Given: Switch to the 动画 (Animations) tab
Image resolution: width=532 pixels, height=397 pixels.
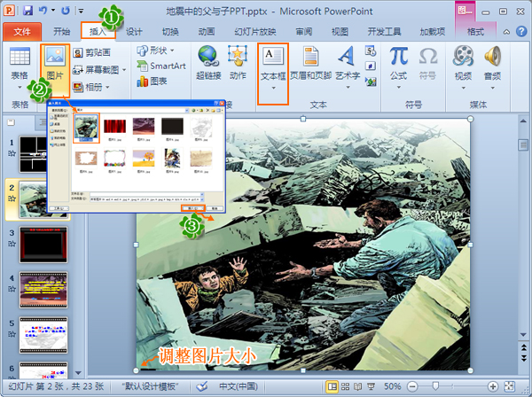Looking at the screenshot, I should click(x=207, y=32).
